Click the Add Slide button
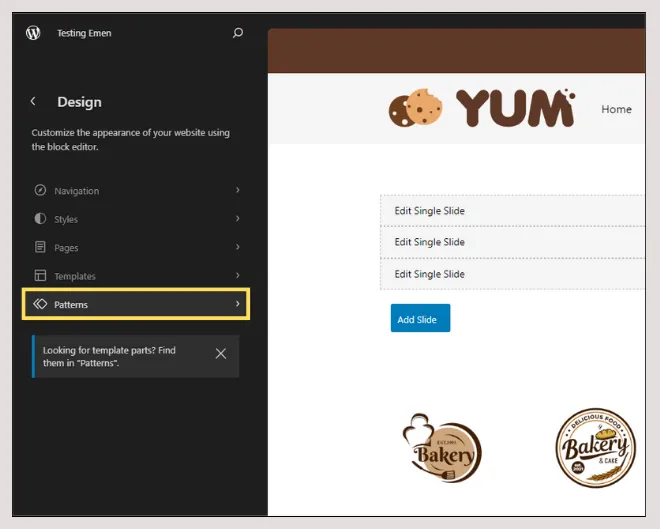The width and height of the screenshot is (660, 529). click(x=420, y=318)
